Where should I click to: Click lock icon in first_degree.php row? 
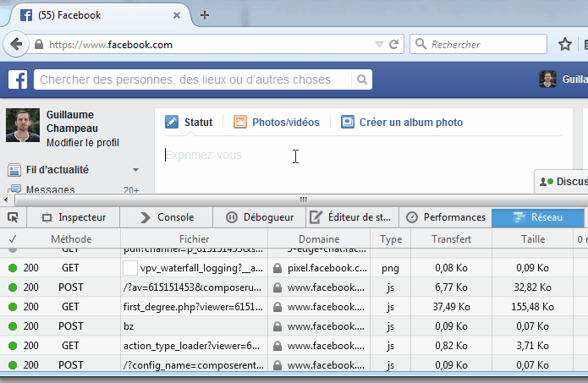pos(278,307)
